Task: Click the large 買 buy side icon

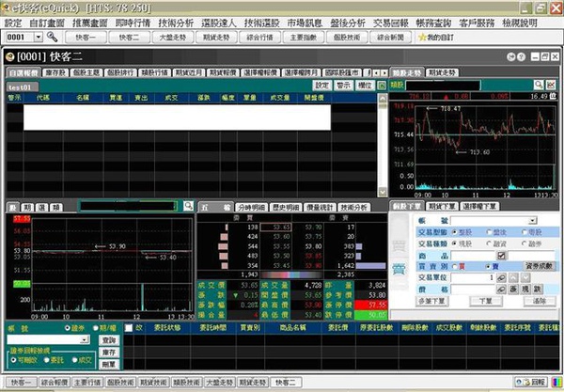Action: click(x=399, y=246)
